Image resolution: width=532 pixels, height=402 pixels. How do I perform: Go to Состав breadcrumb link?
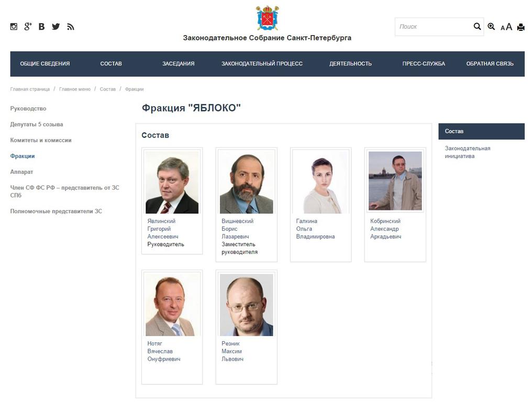107,89
